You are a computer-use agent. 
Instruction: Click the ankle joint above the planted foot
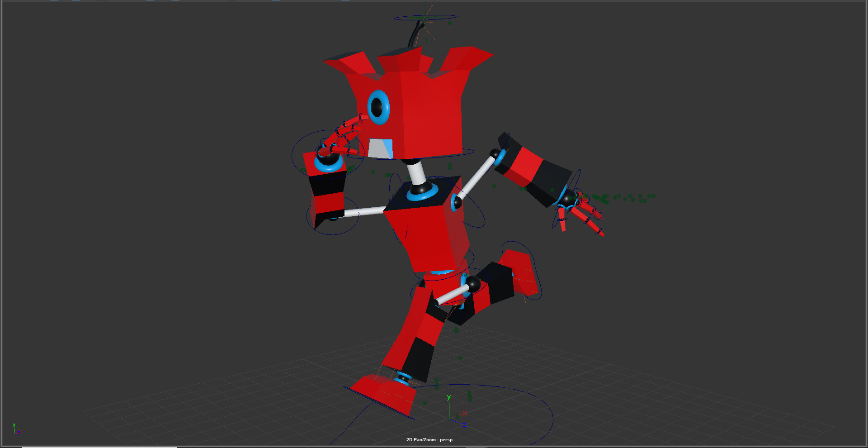tap(402, 377)
